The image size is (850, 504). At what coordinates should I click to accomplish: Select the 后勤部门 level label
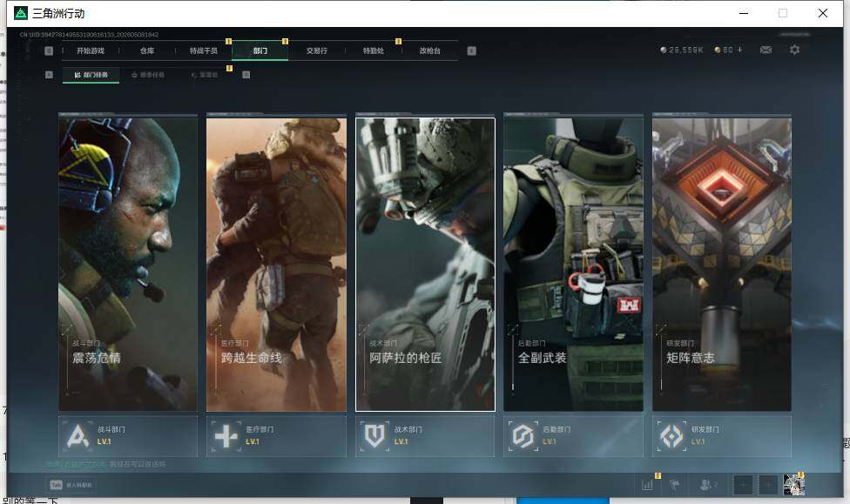(550, 441)
